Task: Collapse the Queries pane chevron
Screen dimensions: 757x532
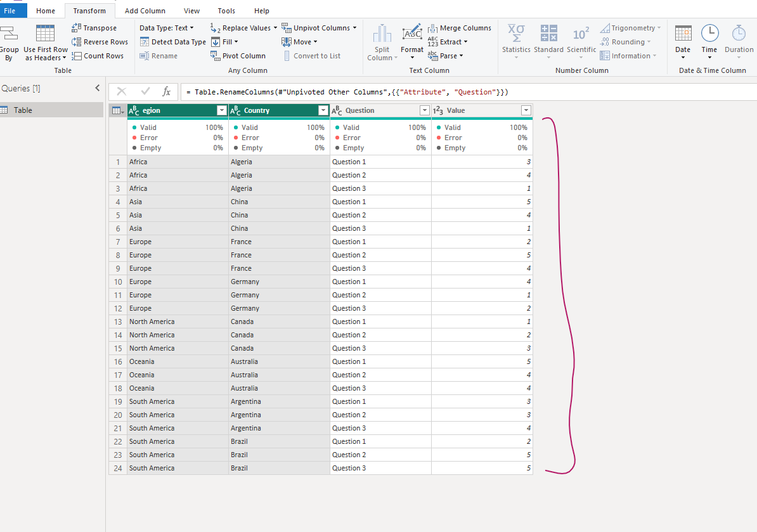Action: pos(98,88)
